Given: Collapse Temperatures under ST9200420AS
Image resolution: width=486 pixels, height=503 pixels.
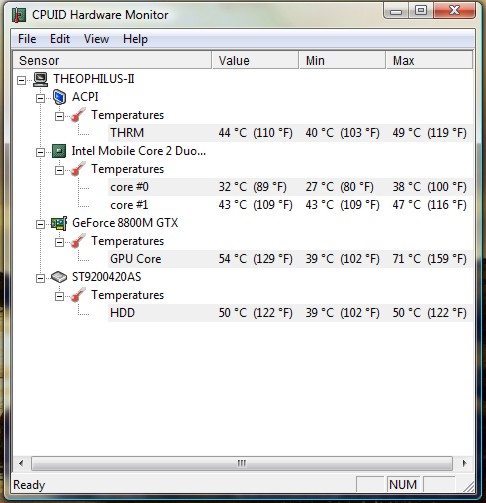Looking at the screenshot, I should coord(59,296).
